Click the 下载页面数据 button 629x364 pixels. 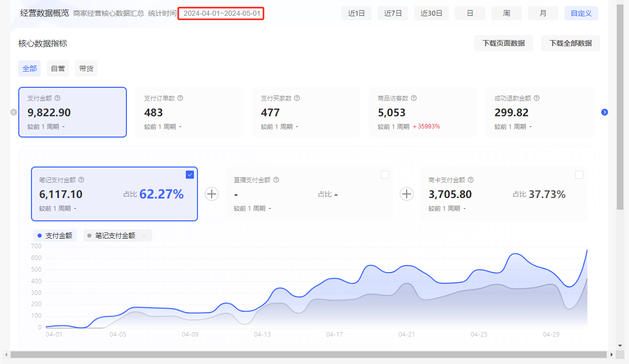(x=504, y=43)
